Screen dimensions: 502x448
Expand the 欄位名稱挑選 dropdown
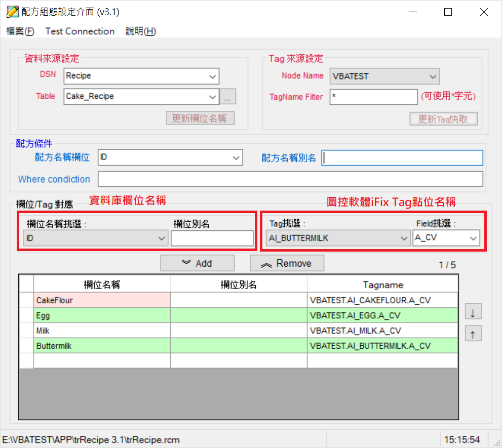click(x=162, y=238)
